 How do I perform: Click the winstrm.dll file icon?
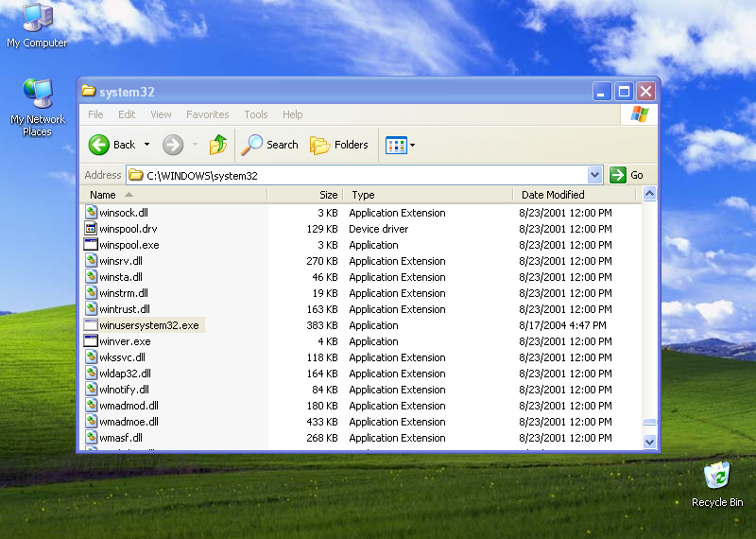point(91,292)
